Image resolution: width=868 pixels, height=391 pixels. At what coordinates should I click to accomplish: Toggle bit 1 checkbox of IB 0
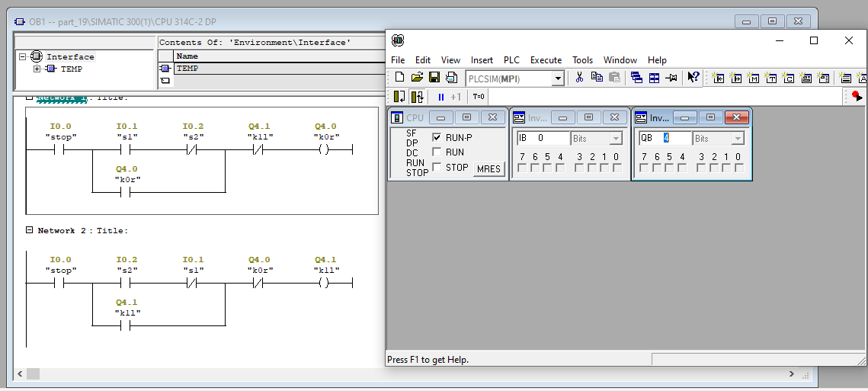click(604, 168)
